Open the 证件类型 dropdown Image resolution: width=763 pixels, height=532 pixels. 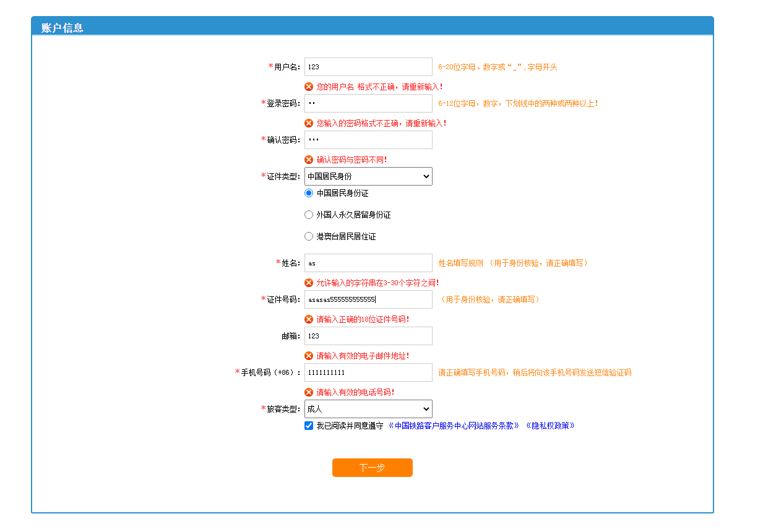[368, 176]
